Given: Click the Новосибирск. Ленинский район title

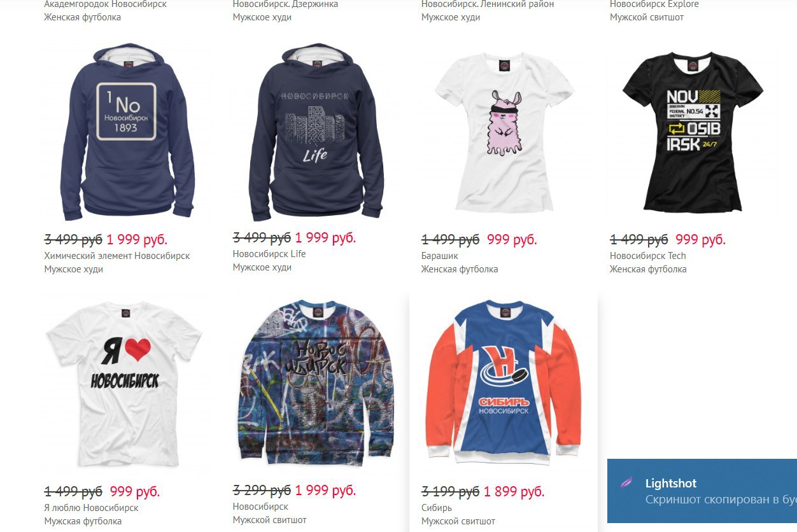Looking at the screenshot, I should point(488,4).
